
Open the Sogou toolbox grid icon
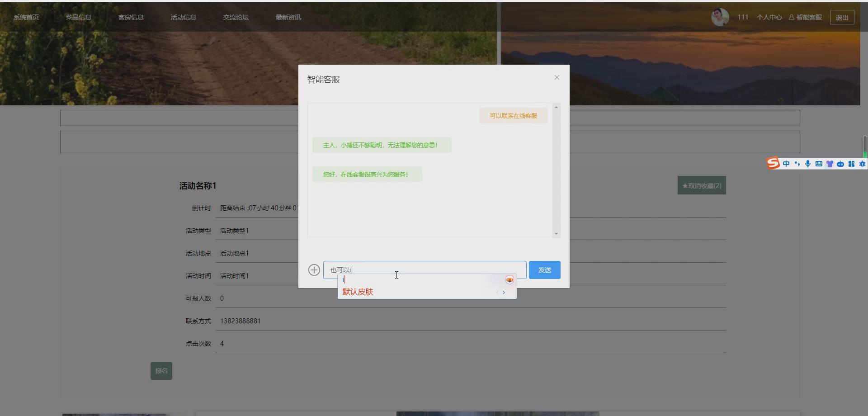point(851,164)
